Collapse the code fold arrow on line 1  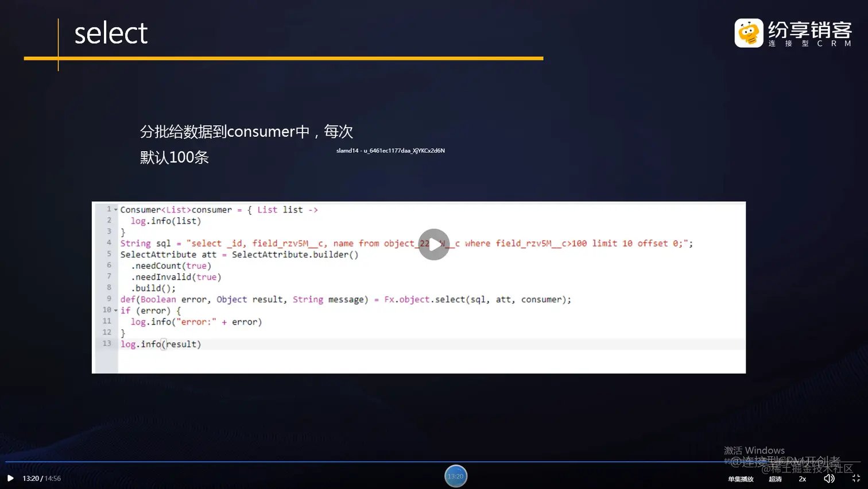pos(116,210)
